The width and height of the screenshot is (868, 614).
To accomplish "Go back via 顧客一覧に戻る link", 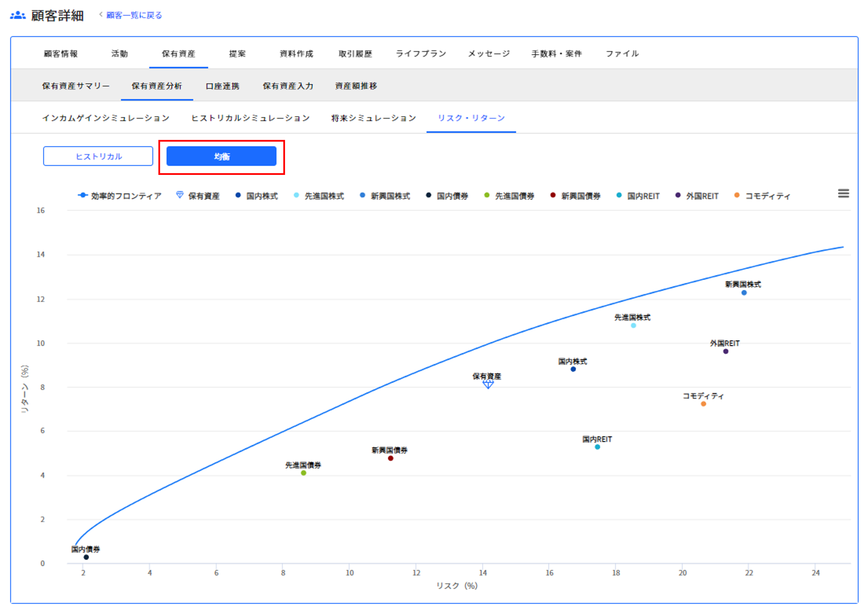I will (134, 16).
